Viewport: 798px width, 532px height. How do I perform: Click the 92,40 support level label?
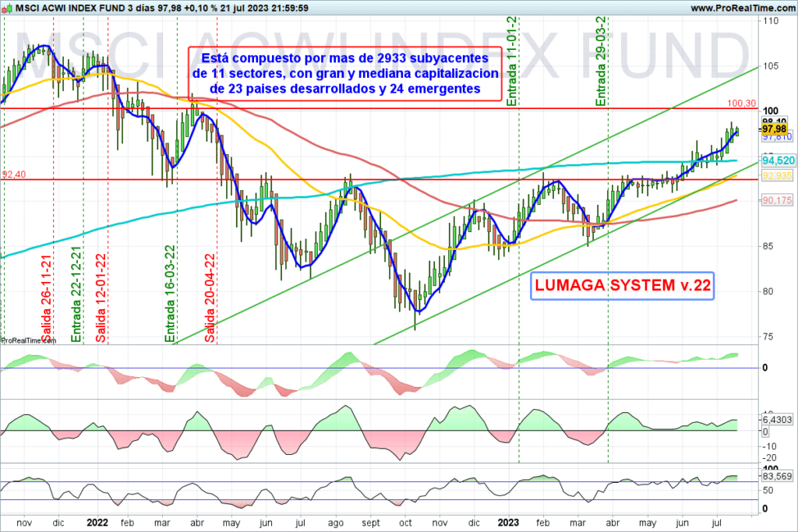14,174
